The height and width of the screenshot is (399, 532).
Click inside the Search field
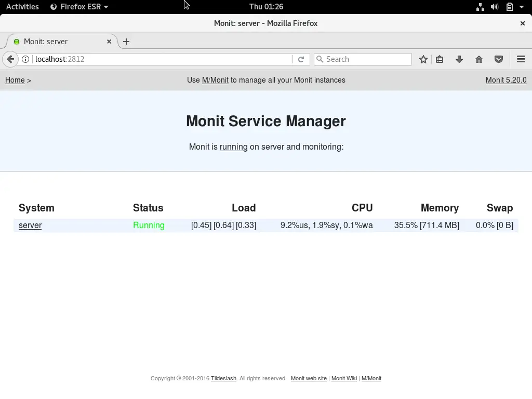click(364, 59)
